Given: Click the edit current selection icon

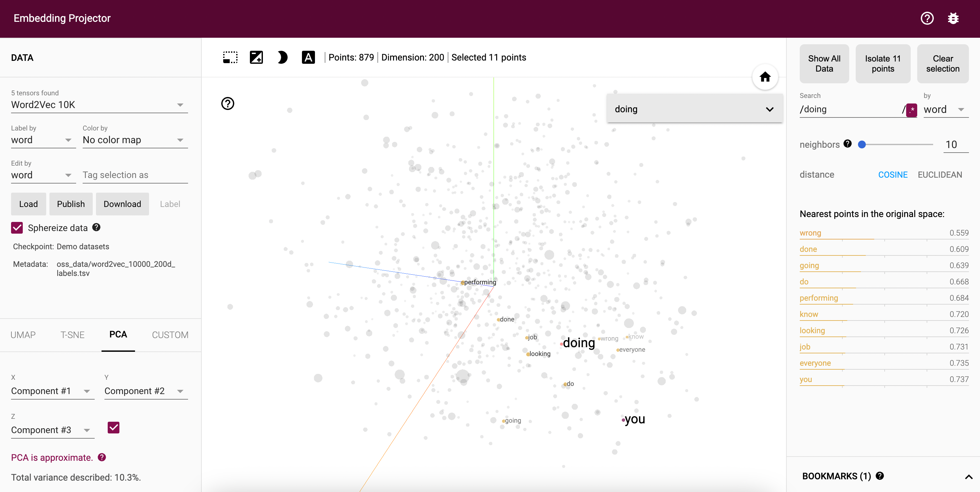Looking at the screenshot, I should tap(256, 58).
